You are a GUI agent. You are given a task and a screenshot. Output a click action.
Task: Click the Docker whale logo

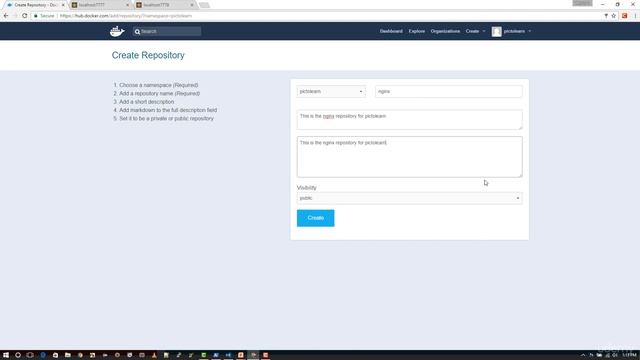(117, 31)
